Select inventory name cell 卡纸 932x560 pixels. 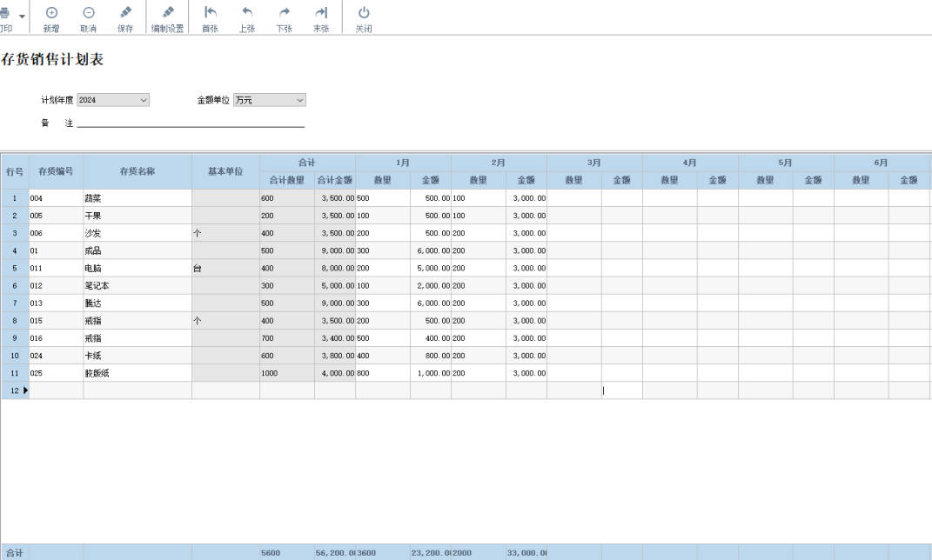pyautogui.click(x=137, y=356)
